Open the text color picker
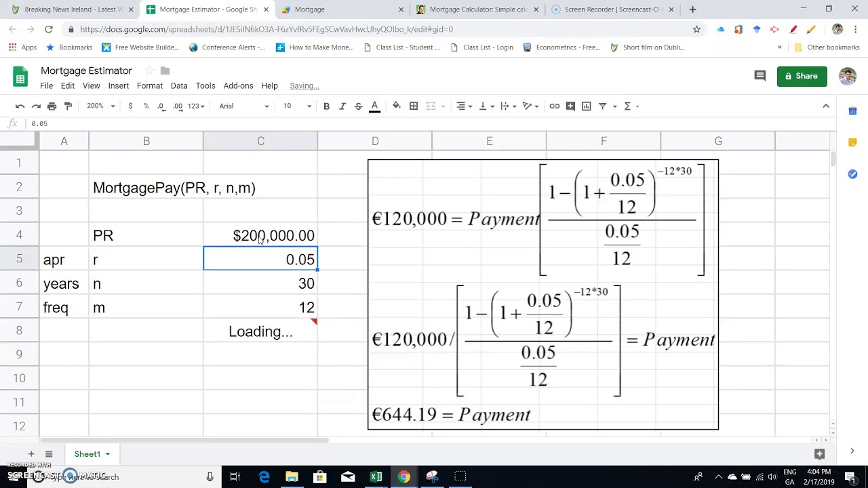Viewport: 868px width, 488px height. tap(374, 106)
